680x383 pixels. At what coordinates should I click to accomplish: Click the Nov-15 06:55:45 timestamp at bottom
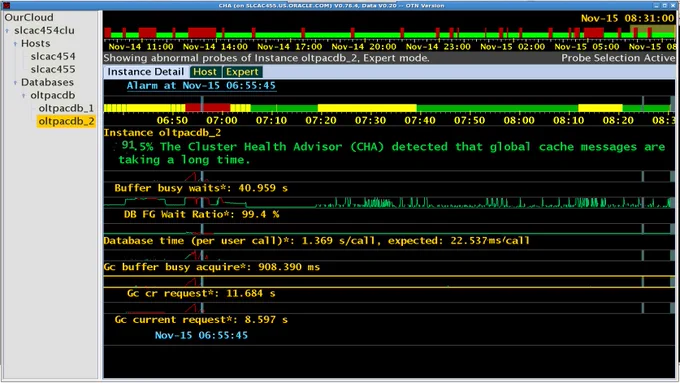(201, 335)
